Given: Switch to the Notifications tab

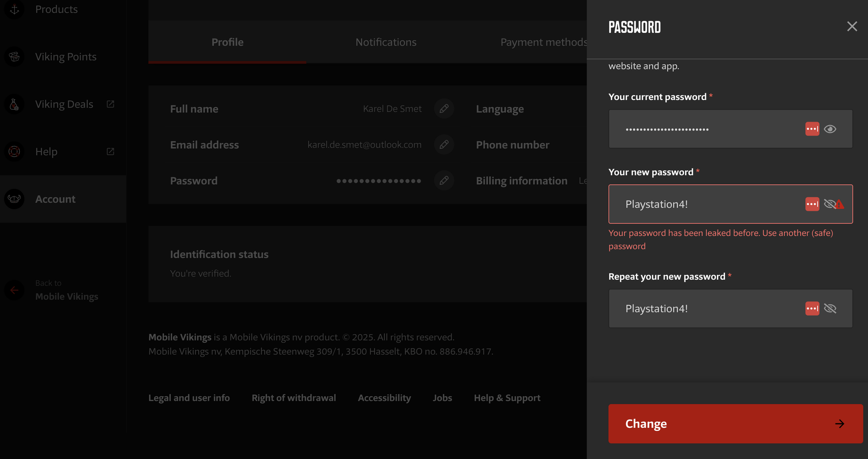Looking at the screenshot, I should tap(385, 42).
